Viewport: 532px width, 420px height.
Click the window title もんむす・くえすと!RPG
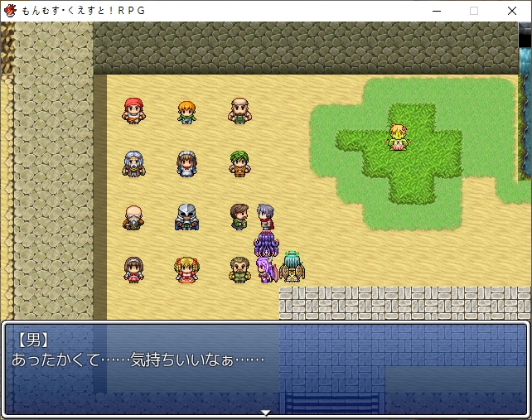84,11
